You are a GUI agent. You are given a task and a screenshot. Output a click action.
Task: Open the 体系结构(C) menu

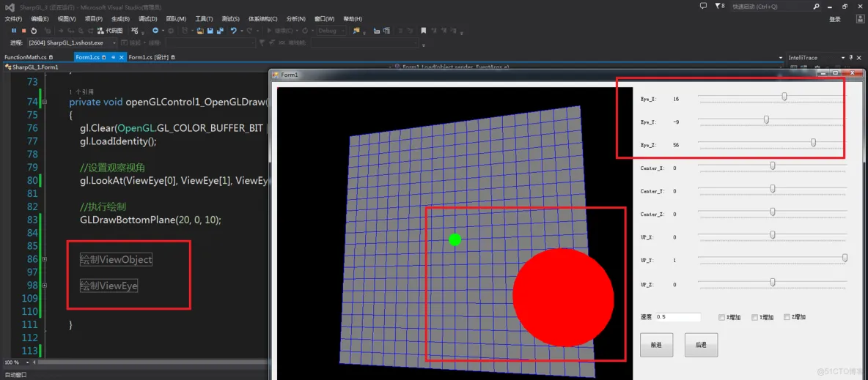point(263,19)
